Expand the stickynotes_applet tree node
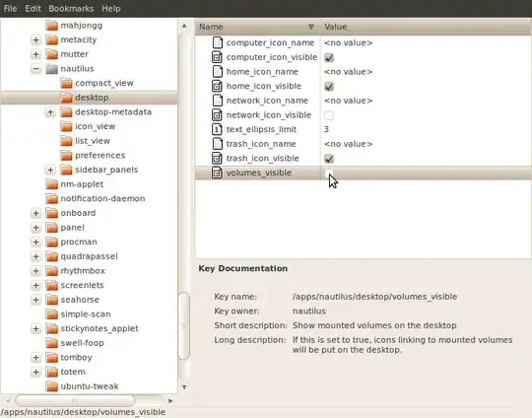This screenshot has width=532, height=418. click(36, 328)
